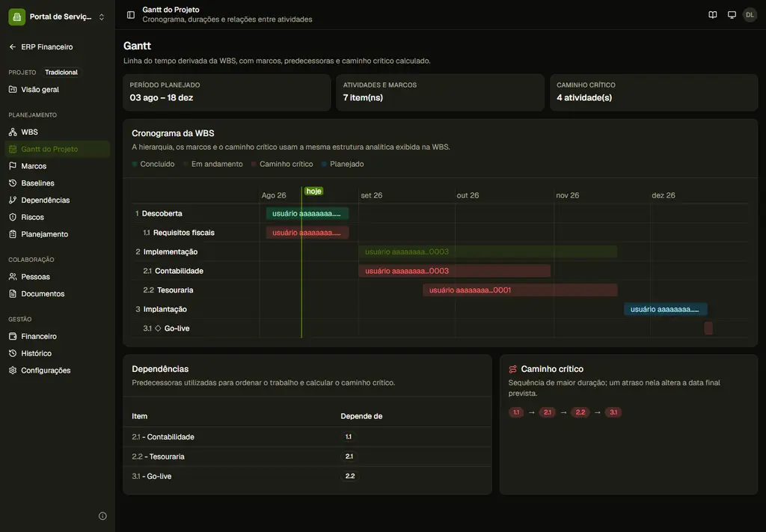Screen dimensions: 766x532
Task: Click the Requisitos fiscais red Gantt bar
Action: tap(307, 233)
